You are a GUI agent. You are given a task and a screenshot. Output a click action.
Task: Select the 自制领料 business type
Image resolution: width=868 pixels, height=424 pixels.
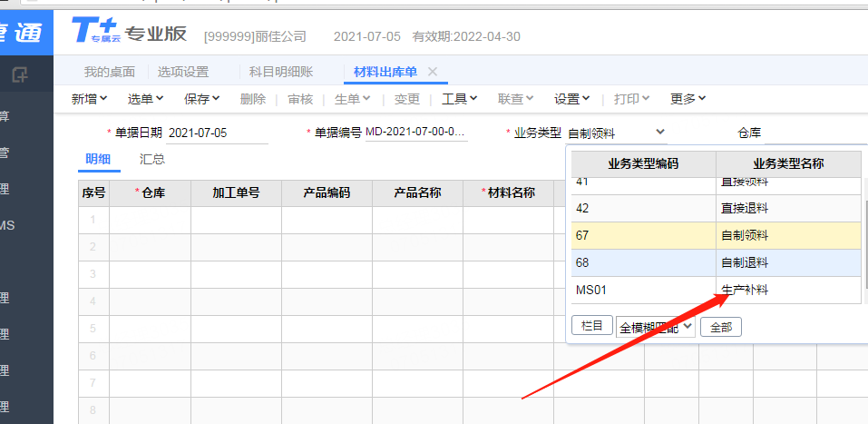745,235
